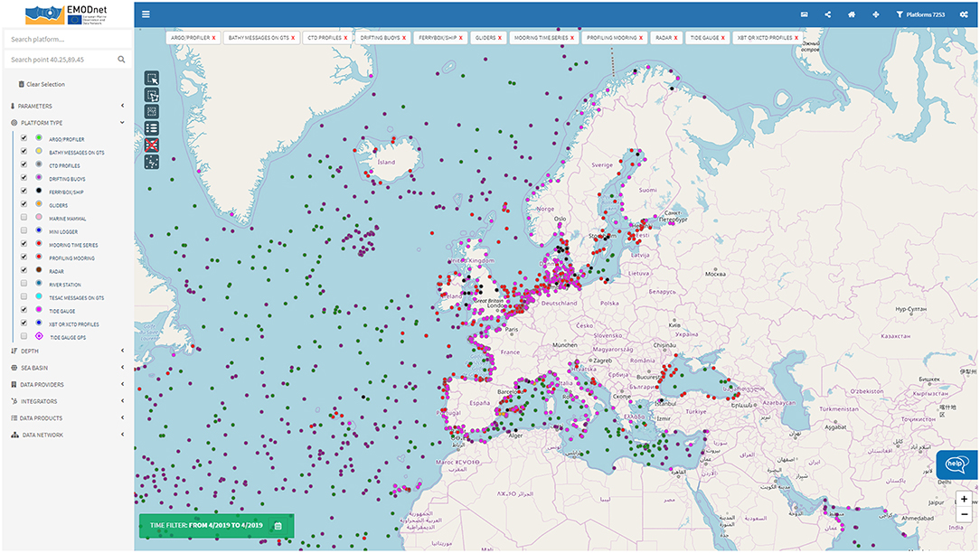Go to home view via house icon
Image resolution: width=980 pixels, height=553 pixels.
852,14
